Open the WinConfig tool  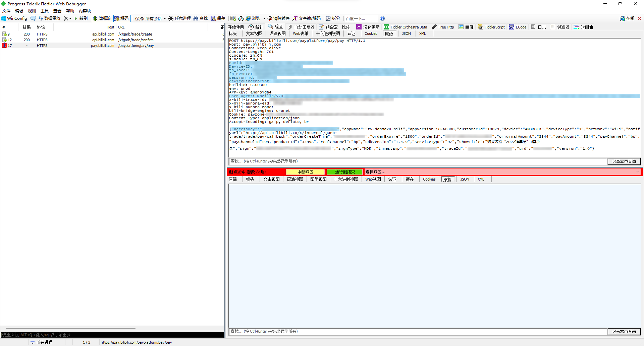(14, 18)
